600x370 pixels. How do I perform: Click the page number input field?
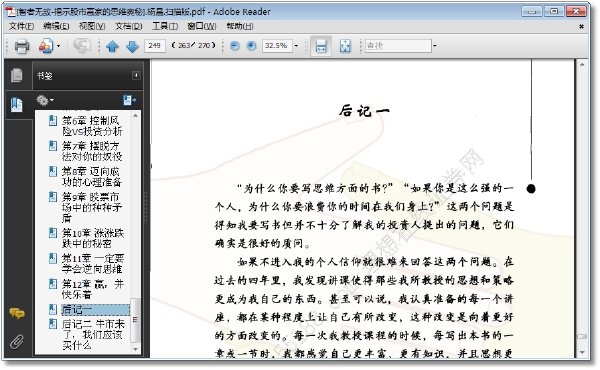(x=155, y=46)
